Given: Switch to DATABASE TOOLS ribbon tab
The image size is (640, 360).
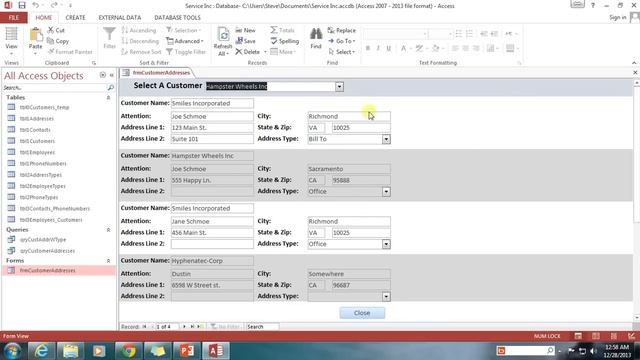Looking at the screenshot, I should (x=177, y=18).
